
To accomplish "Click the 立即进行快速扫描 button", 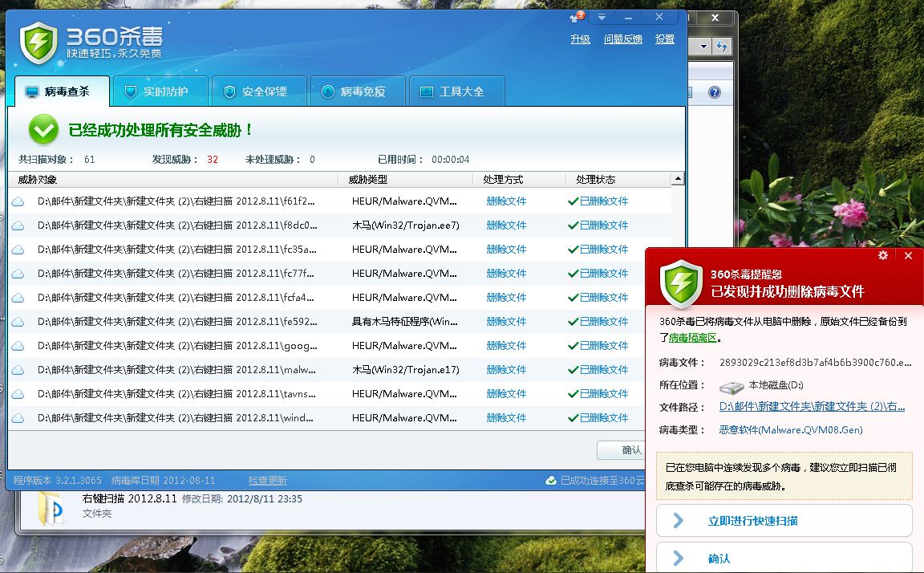I will tap(784, 520).
